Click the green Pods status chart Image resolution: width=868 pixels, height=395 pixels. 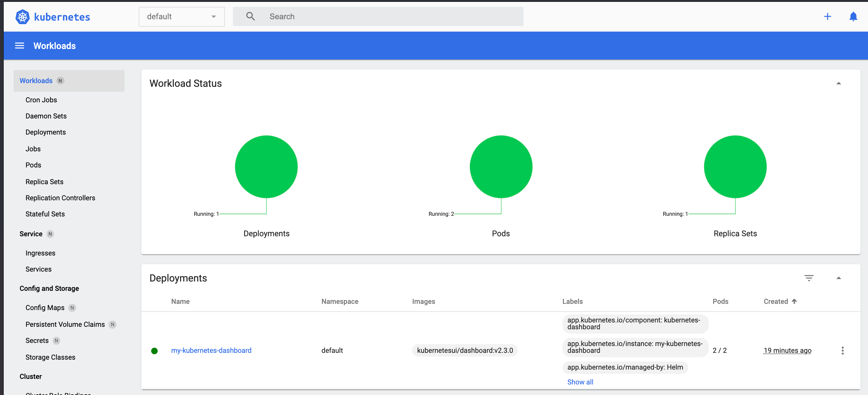[501, 166]
